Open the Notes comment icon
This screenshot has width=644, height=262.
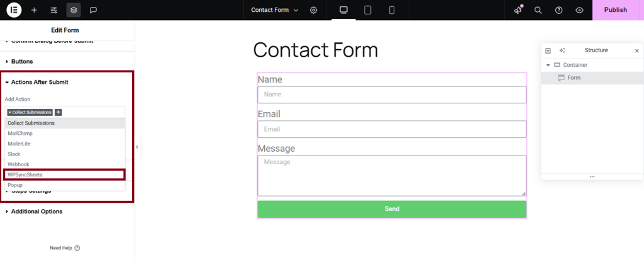point(93,10)
